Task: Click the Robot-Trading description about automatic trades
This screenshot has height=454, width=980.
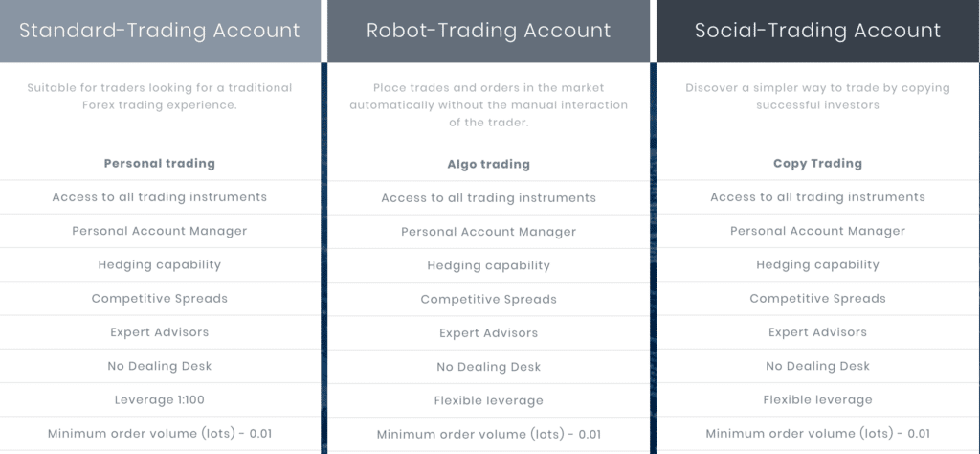Action: tap(488, 105)
